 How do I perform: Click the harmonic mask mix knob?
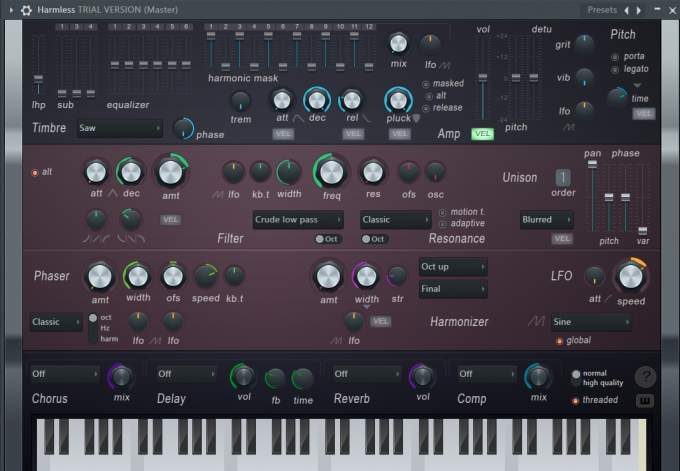tap(398, 44)
